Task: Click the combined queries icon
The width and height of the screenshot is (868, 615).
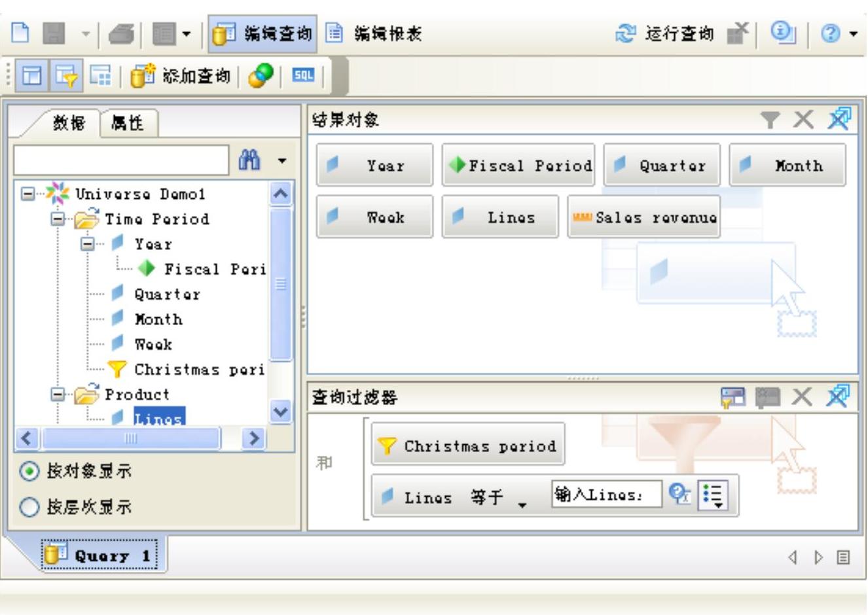Action: [x=261, y=76]
